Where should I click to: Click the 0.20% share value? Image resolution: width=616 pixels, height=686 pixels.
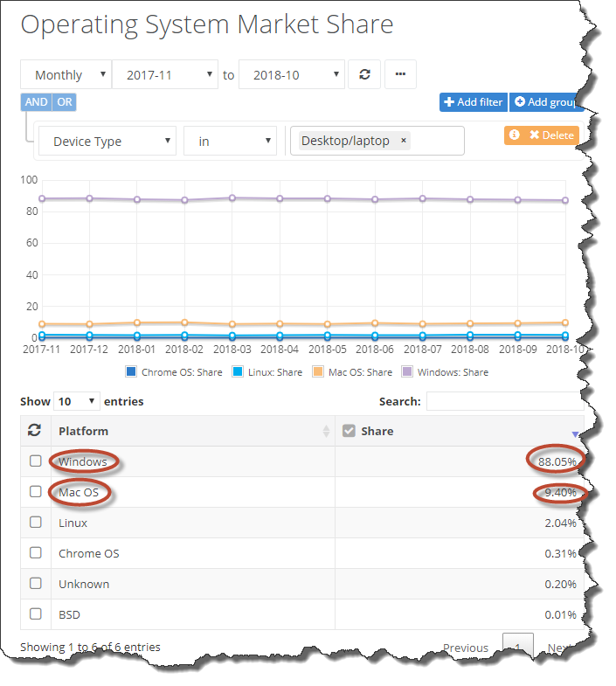[560, 584]
